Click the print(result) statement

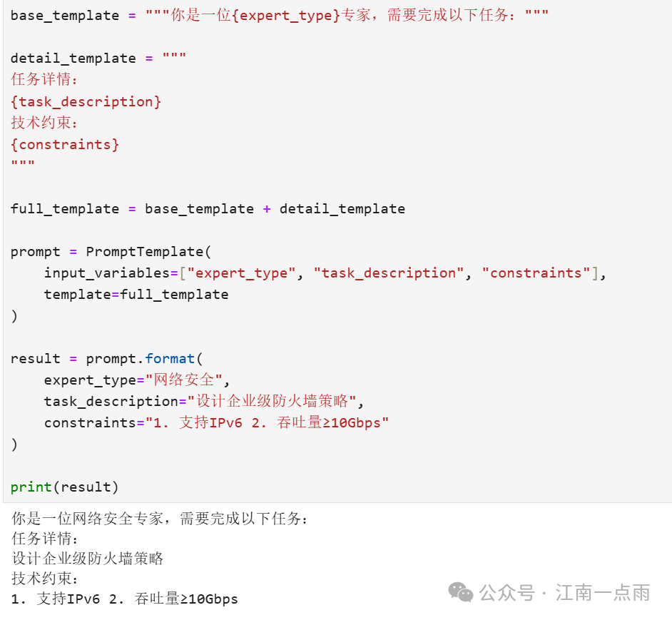click(64, 487)
